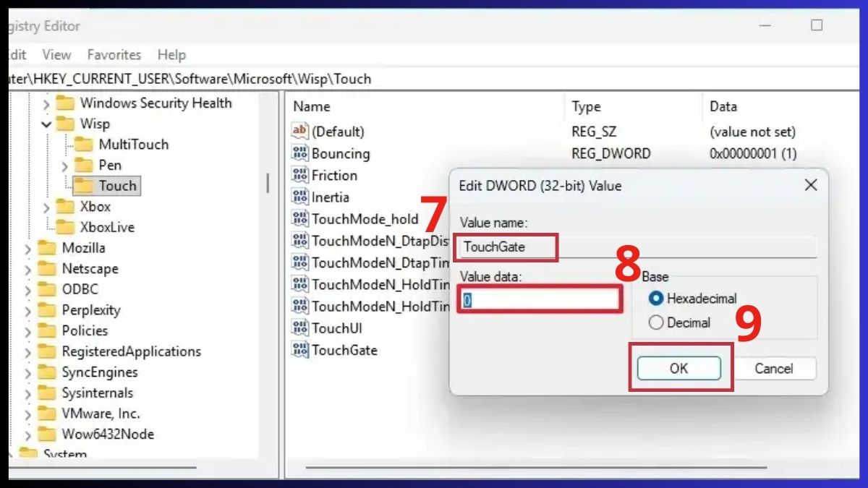Select the Bouncing REG_DWORD icon
Screen dimensions: 868x488
click(300, 153)
